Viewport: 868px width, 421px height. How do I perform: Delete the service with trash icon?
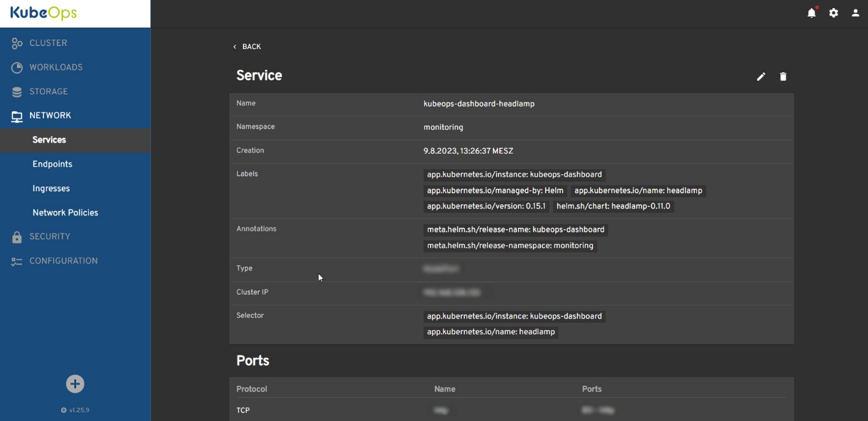(x=783, y=77)
